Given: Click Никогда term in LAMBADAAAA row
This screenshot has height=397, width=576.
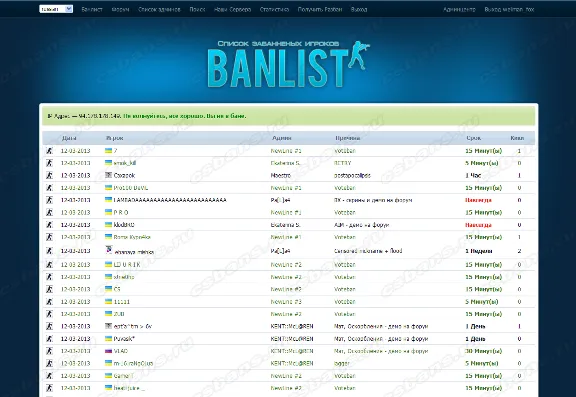Looking at the screenshot, I should click(478, 200).
